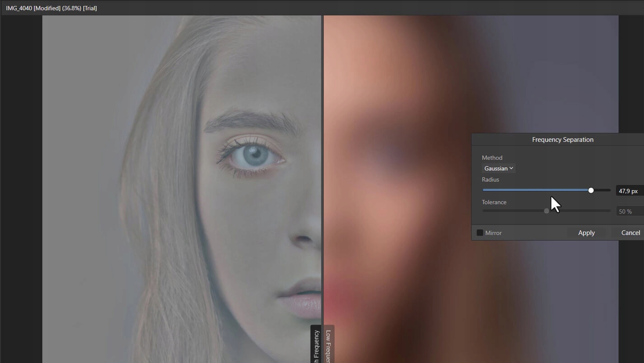Click the Frequency Separation dialog title bar
The image size is (644, 363).
pyautogui.click(x=562, y=140)
